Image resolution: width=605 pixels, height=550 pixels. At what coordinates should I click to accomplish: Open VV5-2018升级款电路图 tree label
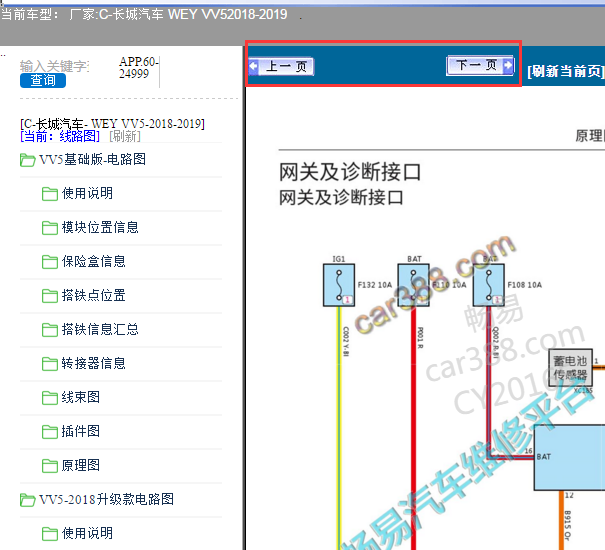coord(106,499)
